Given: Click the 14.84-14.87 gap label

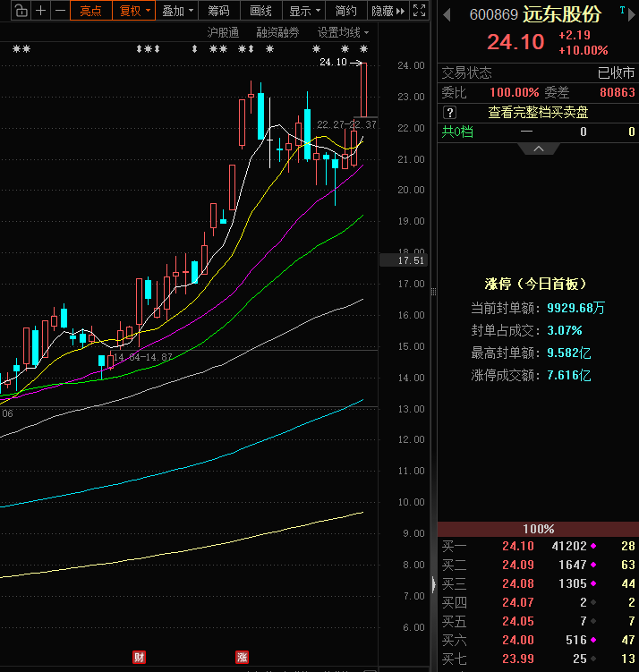Looking at the screenshot, I should [142, 356].
